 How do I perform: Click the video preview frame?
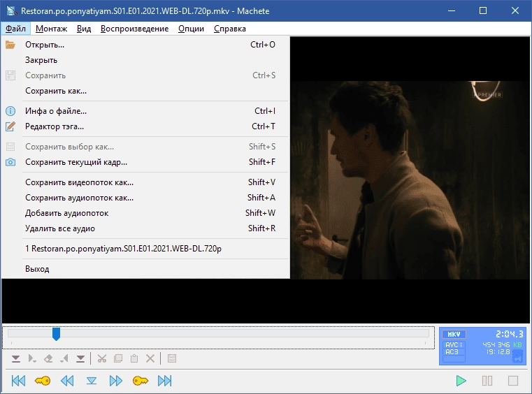tap(410, 180)
